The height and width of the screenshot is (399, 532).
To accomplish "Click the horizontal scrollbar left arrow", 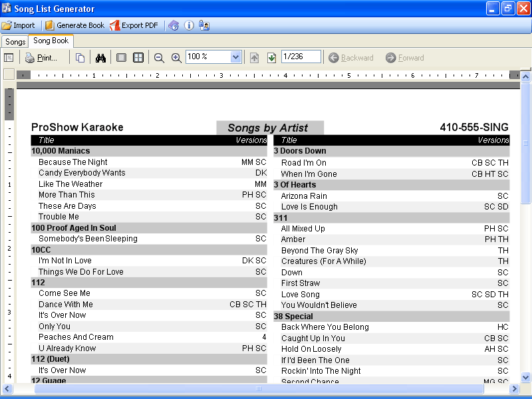I will (x=7, y=388).
